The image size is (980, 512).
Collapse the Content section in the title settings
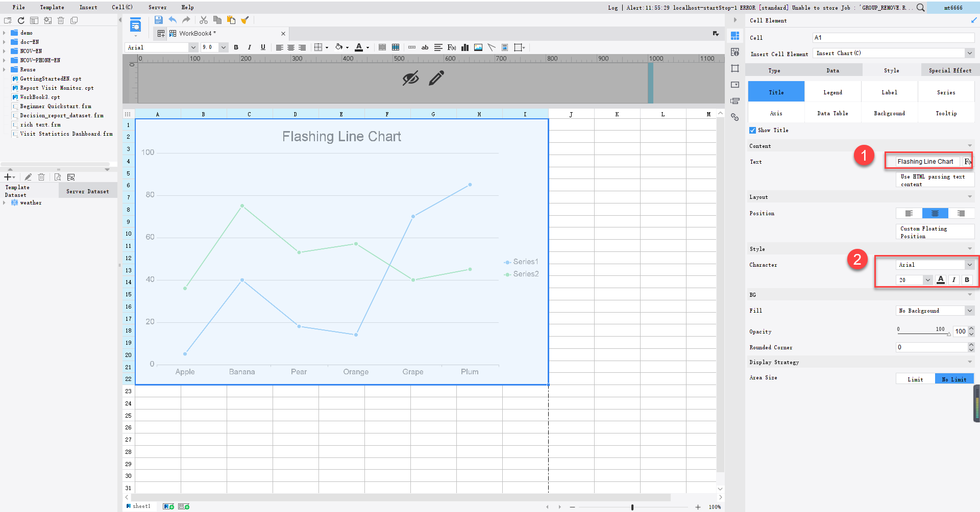coord(969,146)
